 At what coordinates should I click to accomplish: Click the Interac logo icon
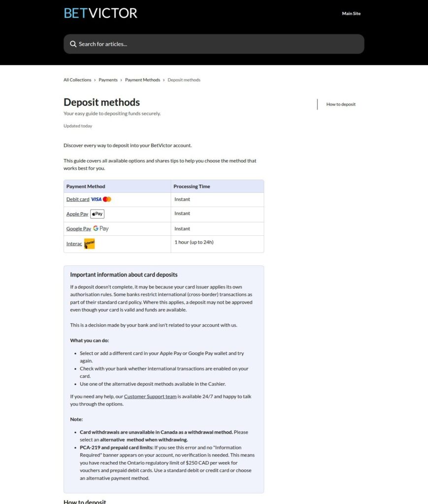90,244
